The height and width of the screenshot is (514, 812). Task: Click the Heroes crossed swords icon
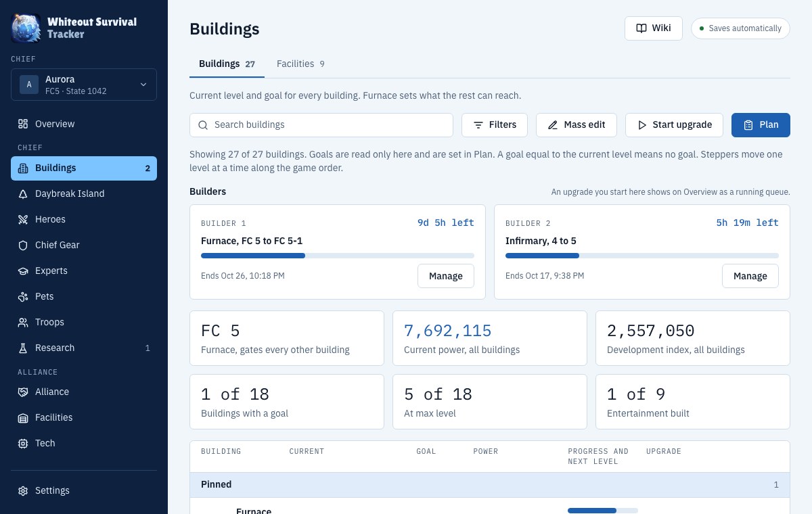23,220
